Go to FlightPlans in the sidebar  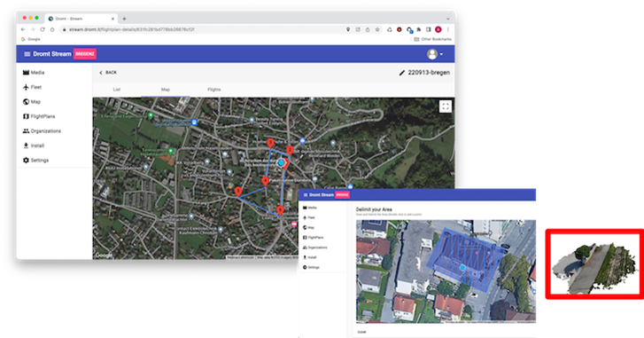[39, 116]
